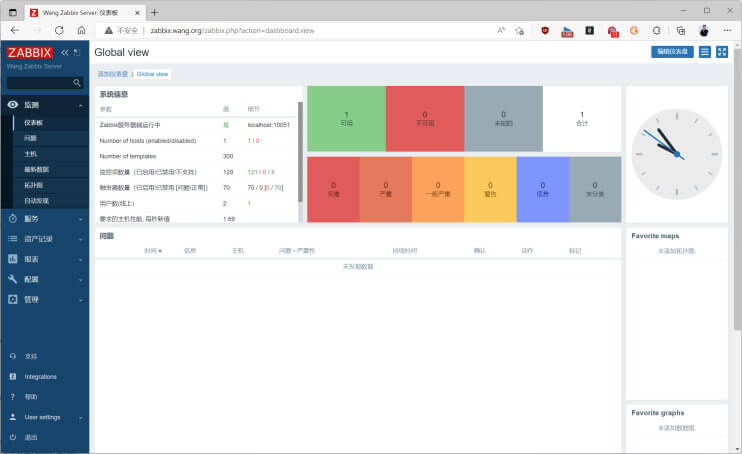742x454 pixels.
Task: Focus the sidebar search input field
Action: pos(45,83)
